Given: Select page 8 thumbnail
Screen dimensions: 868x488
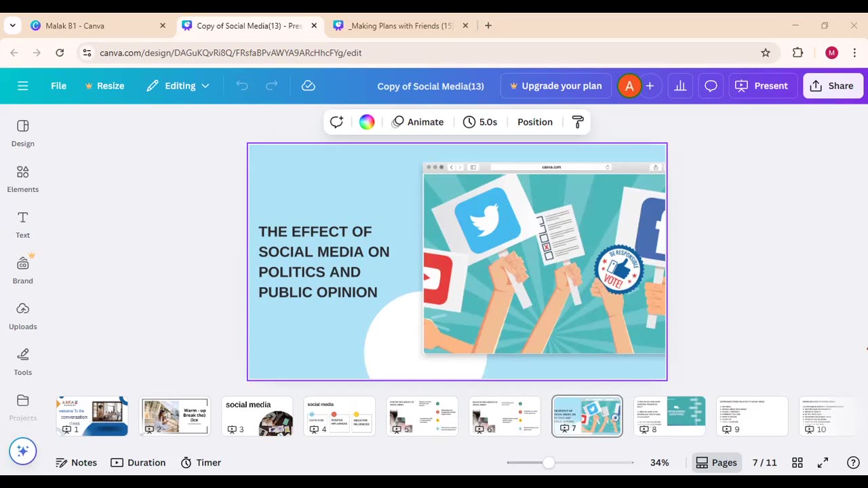Looking at the screenshot, I should pyautogui.click(x=670, y=416).
